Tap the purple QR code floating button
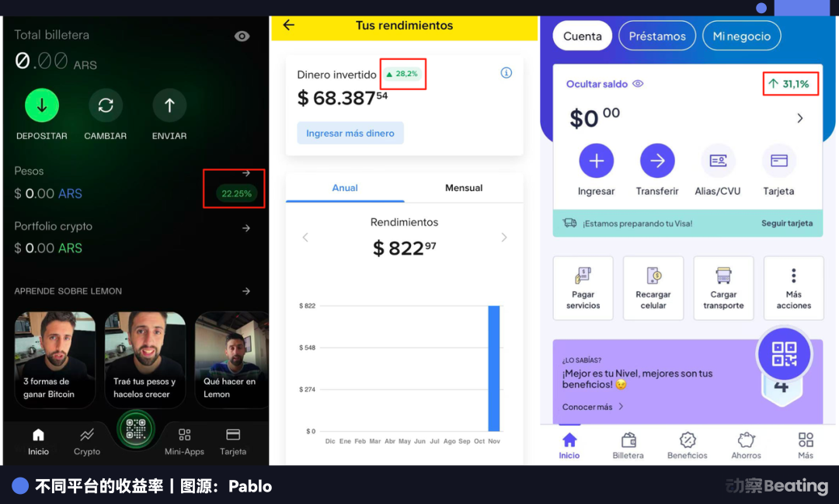Image resolution: width=839 pixels, height=504 pixels. [784, 354]
